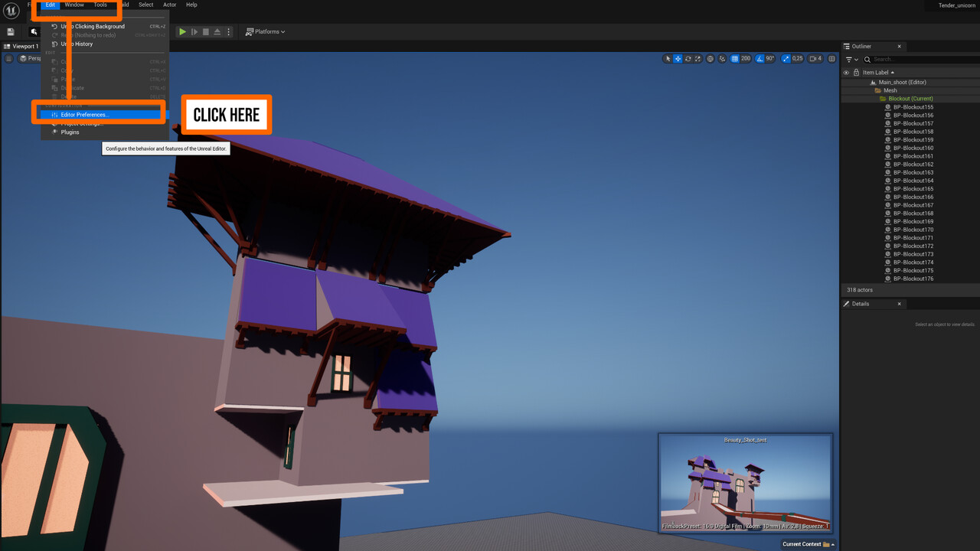Open the Edit menu

click(50, 5)
